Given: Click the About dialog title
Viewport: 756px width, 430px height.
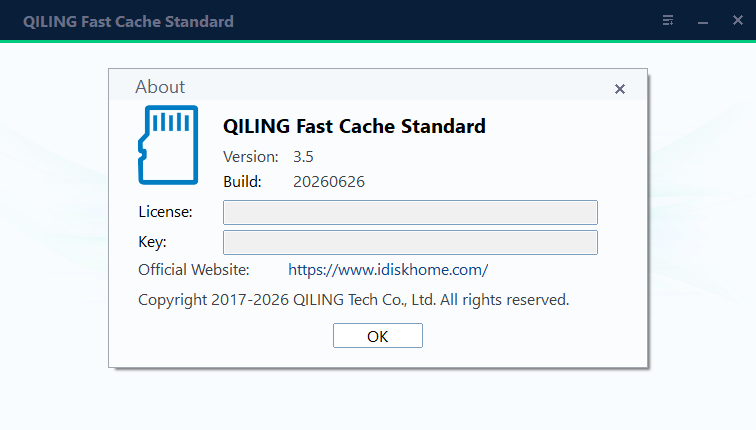Looking at the screenshot, I should point(160,87).
